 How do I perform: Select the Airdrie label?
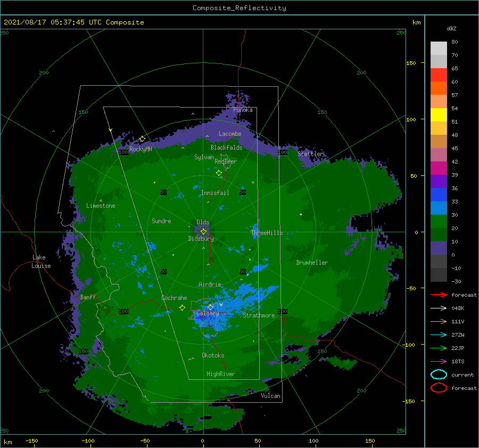pyautogui.click(x=210, y=284)
